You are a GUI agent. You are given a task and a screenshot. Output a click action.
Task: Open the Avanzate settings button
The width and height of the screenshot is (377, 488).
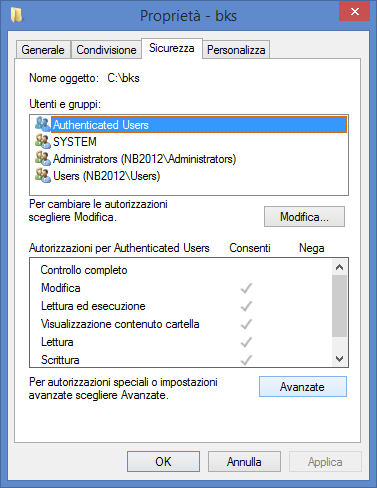coord(303,387)
